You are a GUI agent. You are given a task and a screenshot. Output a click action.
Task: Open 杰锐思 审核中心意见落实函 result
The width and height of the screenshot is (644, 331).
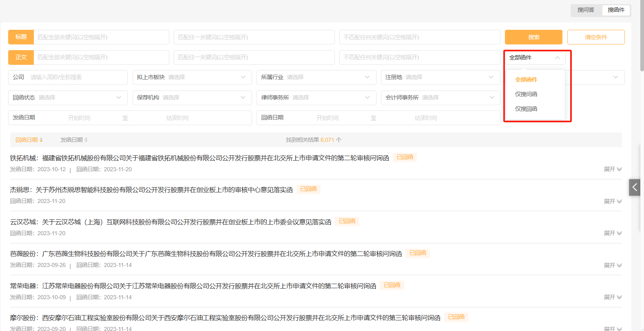[x=151, y=190]
